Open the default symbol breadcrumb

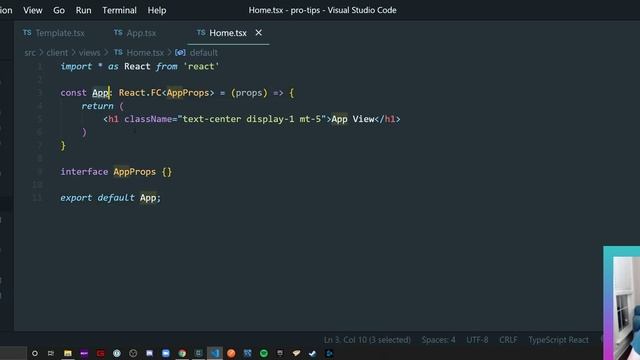(204, 53)
